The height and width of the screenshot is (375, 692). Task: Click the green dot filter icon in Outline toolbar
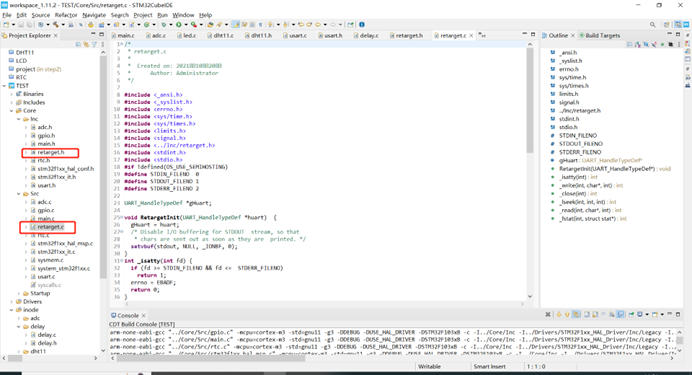(662, 44)
